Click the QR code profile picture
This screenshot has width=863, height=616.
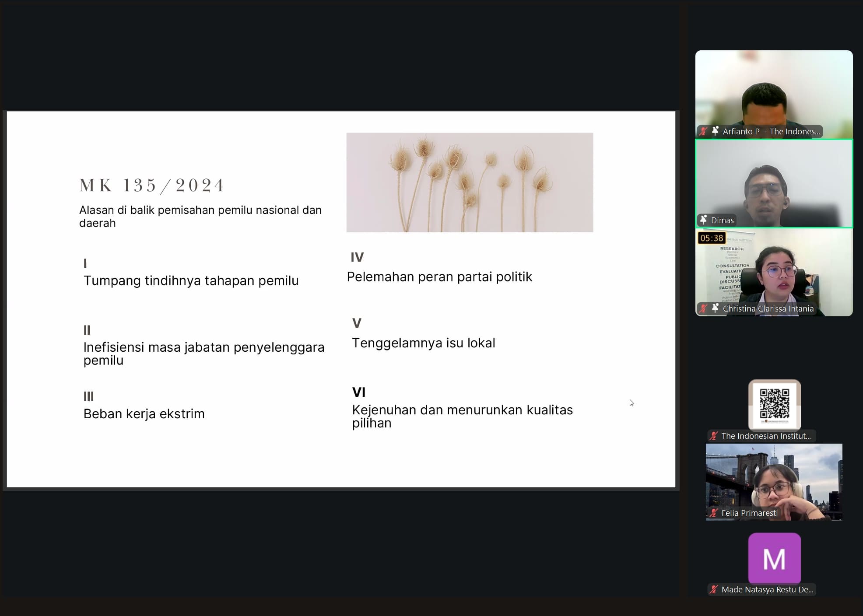774,405
